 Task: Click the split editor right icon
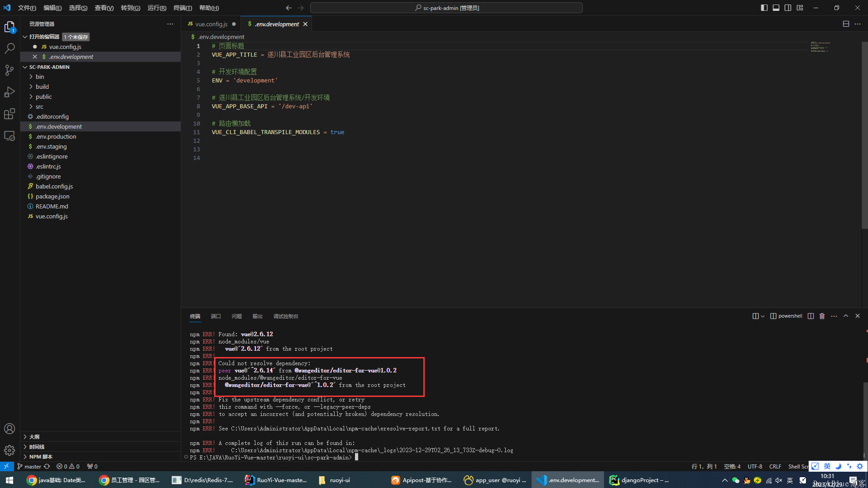pos(846,24)
